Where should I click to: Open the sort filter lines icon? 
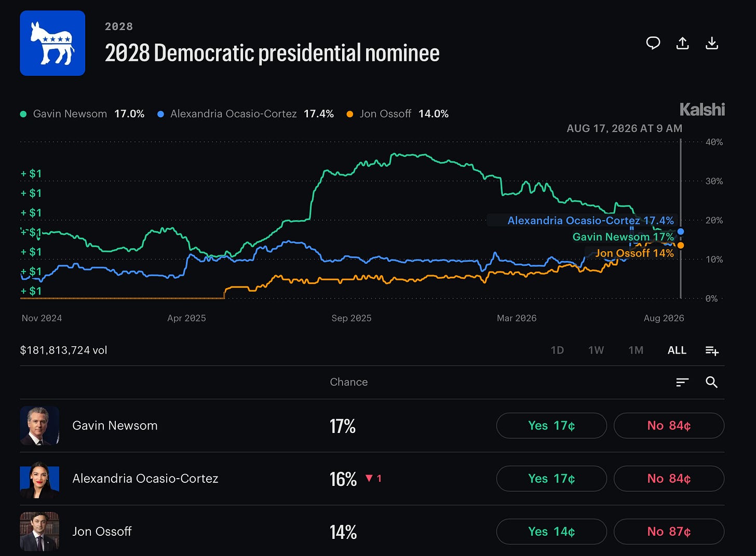[682, 383]
